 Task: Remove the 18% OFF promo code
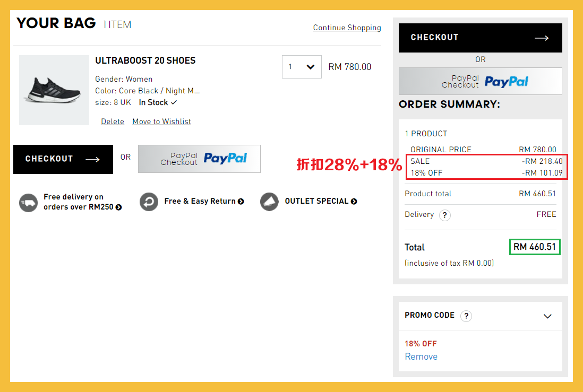pyautogui.click(x=421, y=356)
